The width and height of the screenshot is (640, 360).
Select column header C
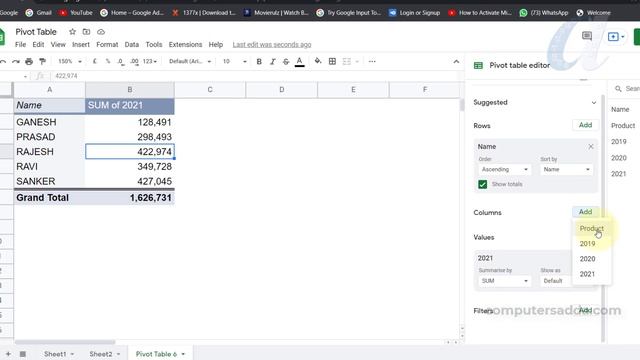(x=210, y=89)
